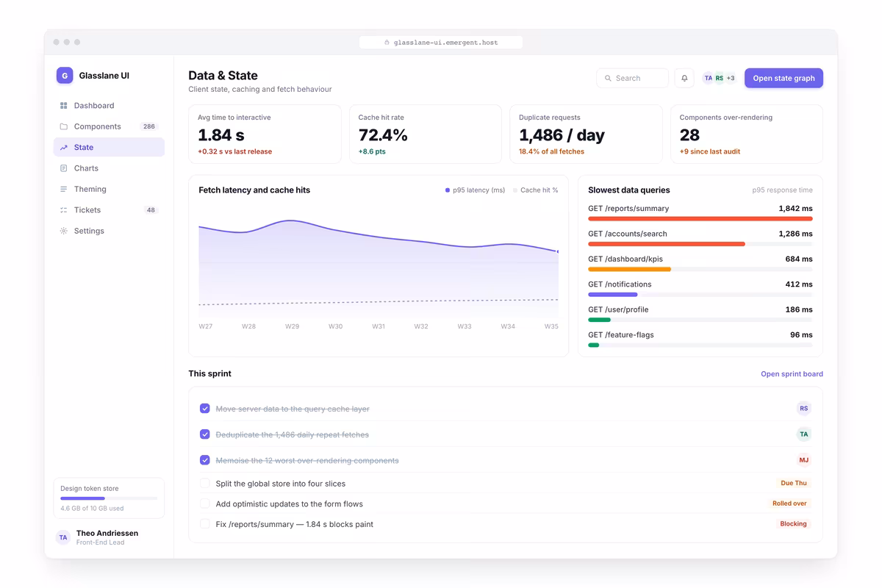Click the Tickets checklist icon
The width and height of the screenshot is (882, 588).
[64, 210]
